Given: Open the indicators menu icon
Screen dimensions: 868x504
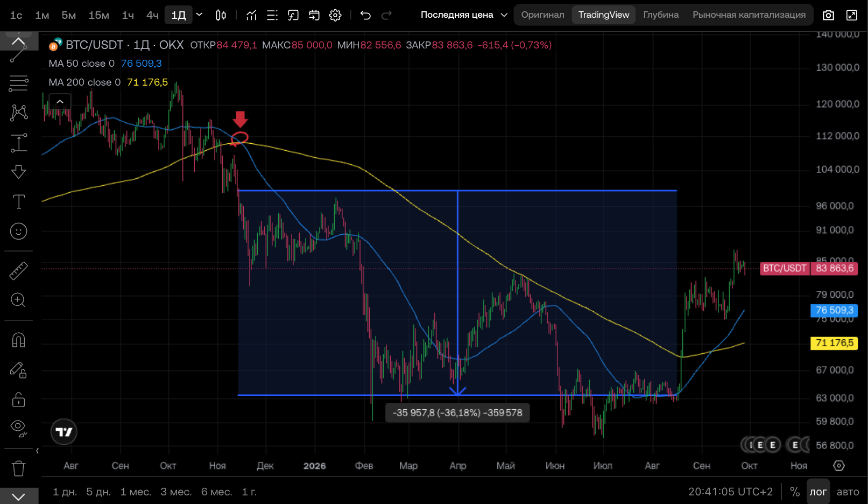Looking at the screenshot, I should [251, 15].
